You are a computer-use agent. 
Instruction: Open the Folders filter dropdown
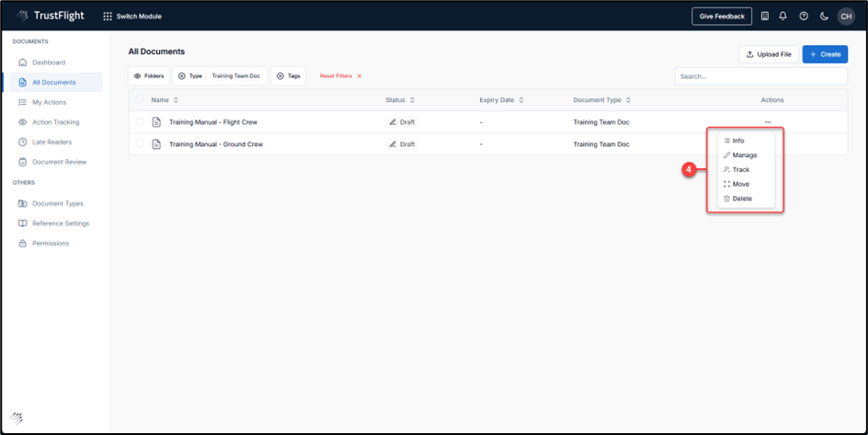point(148,76)
